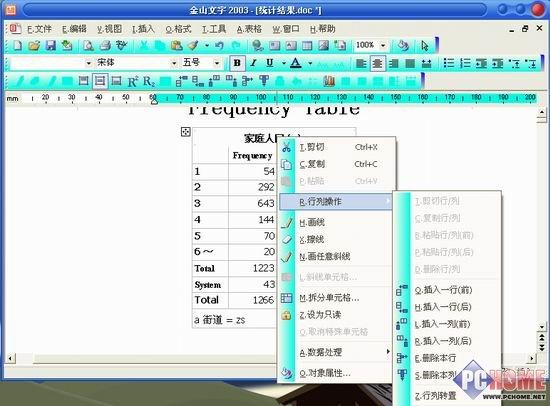Viewport: 550px width, 406px height.
Task: Open the 表格 menu in menu bar
Action: coord(249,29)
